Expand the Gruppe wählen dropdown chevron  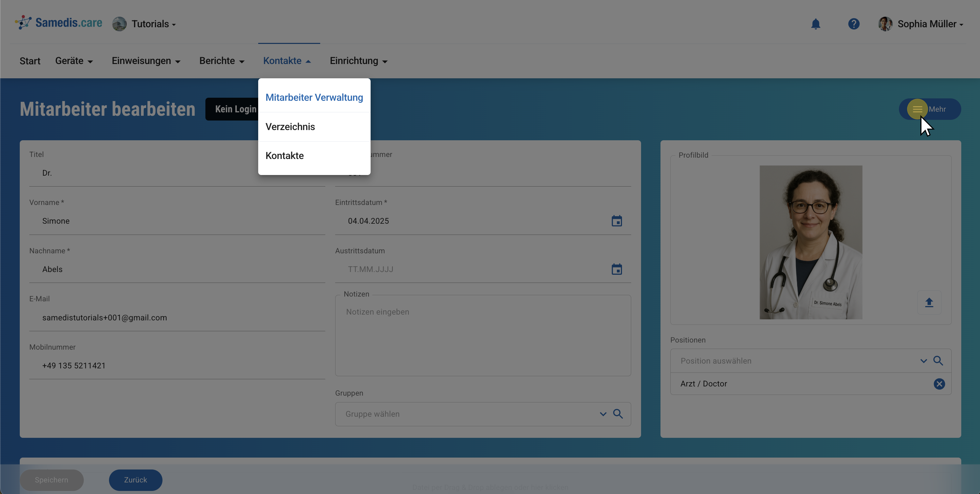[x=603, y=414]
